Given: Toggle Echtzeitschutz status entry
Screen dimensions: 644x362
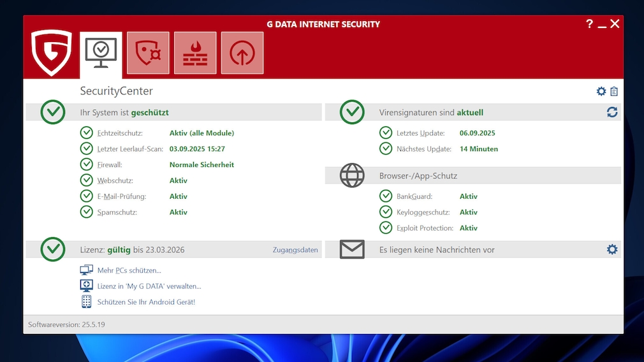Looking at the screenshot, I should coord(120,133).
